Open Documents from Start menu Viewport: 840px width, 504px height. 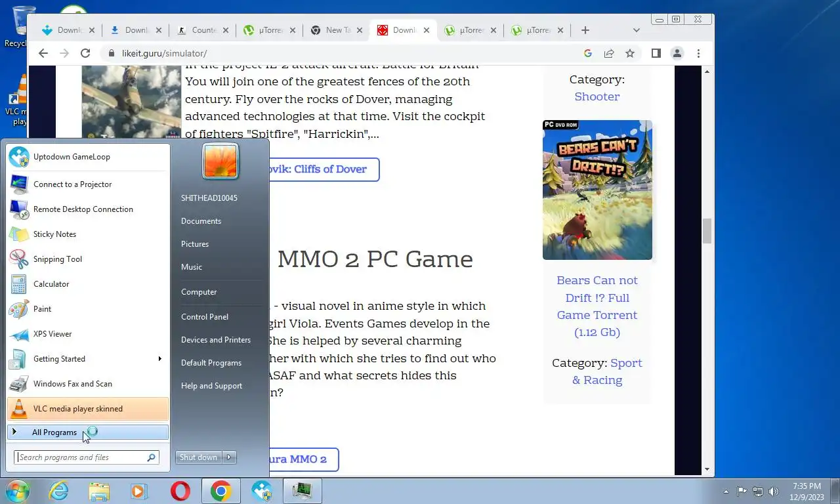[x=201, y=221]
